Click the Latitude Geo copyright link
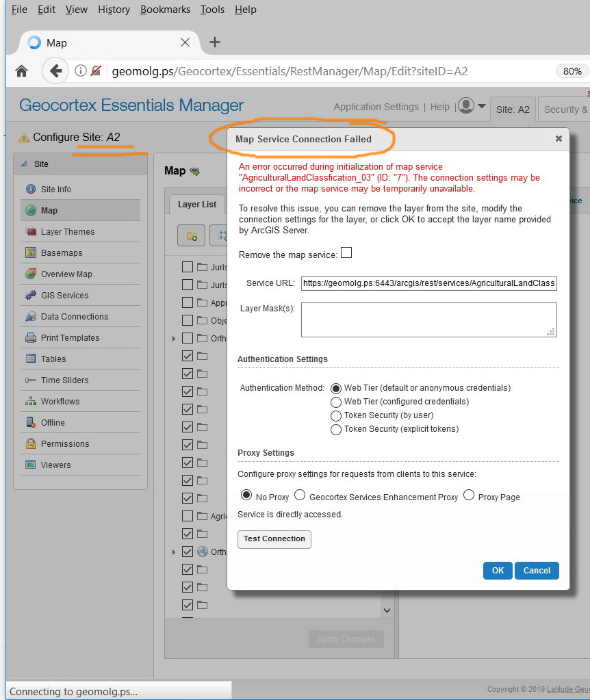 (568, 689)
